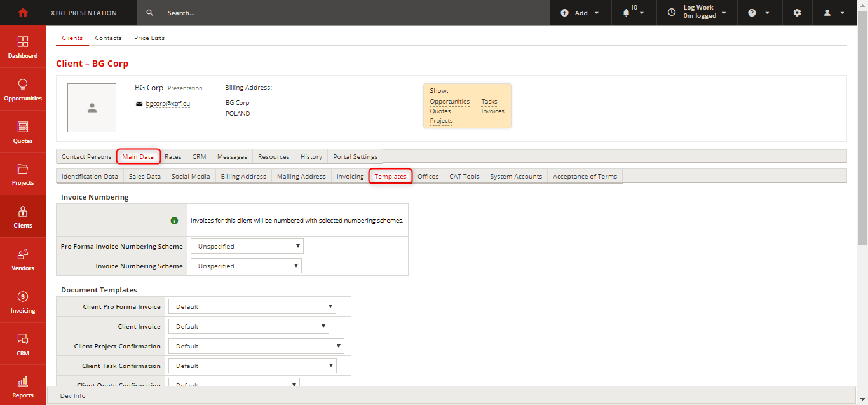Select the Templates subtab
Image resolution: width=868 pixels, height=405 pixels.
coord(391,176)
